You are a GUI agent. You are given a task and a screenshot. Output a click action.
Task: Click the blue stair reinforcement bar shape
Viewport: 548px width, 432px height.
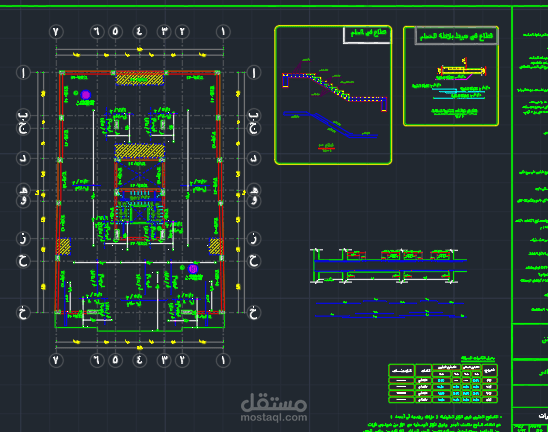(330, 124)
